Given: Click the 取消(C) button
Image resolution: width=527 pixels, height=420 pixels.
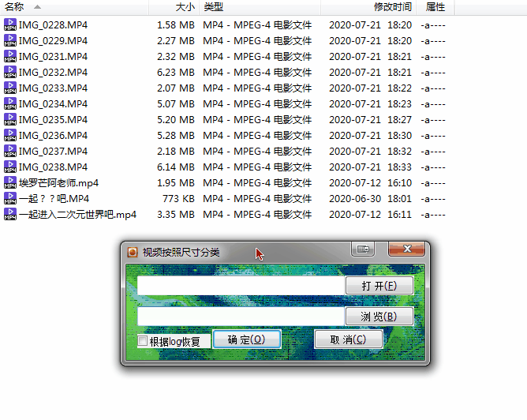Looking at the screenshot, I should [348, 339].
